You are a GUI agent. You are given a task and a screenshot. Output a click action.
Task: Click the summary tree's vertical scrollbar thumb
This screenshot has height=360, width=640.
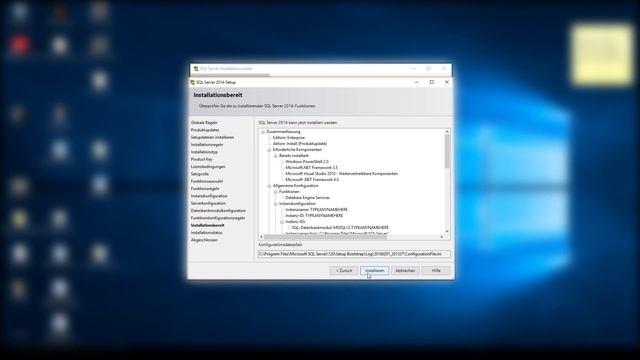(447, 151)
